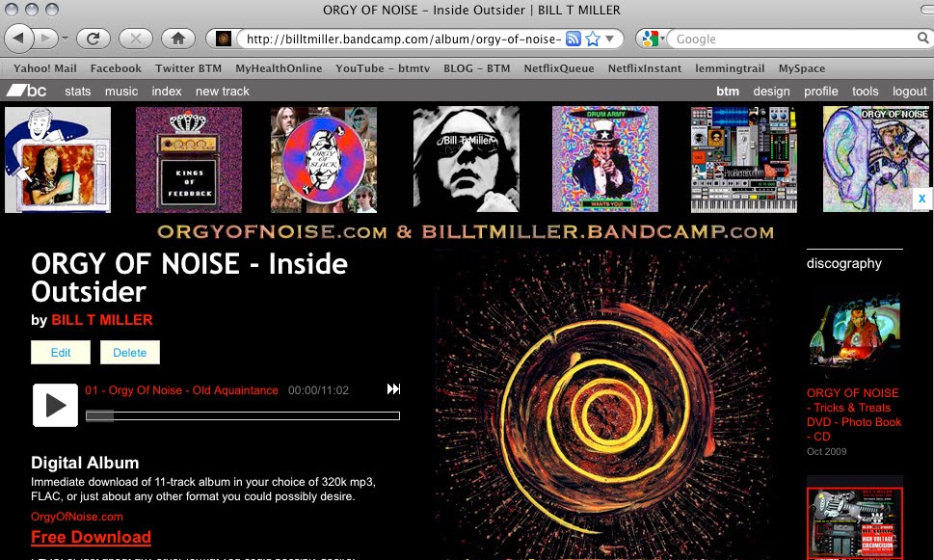This screenshot has width=934, height=560.
Task: Click the Orgy of Noise ear thumbnail
Action: (875, 160)
